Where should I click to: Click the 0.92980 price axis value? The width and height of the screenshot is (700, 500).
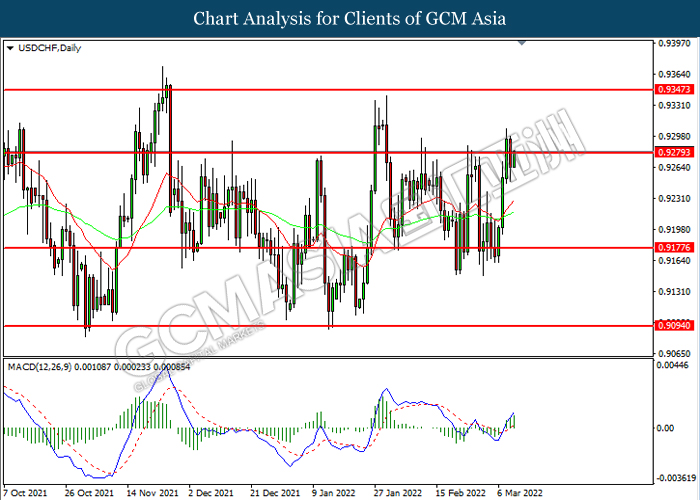click(675, 136)
